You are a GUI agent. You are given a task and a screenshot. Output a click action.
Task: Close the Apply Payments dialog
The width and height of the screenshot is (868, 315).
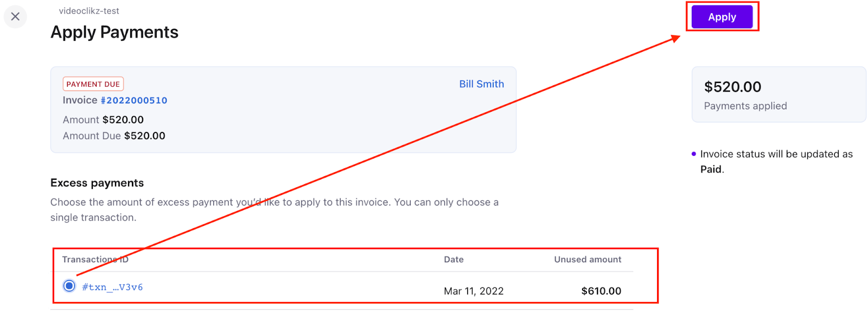point(15,17)
